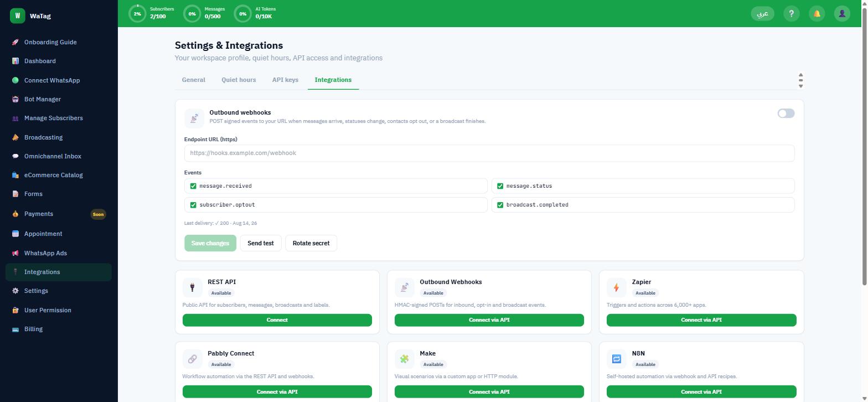Screen dimensions: 868x402
Task: Click the Zapier lightning bolt icon
Action: tap(616, 287)
